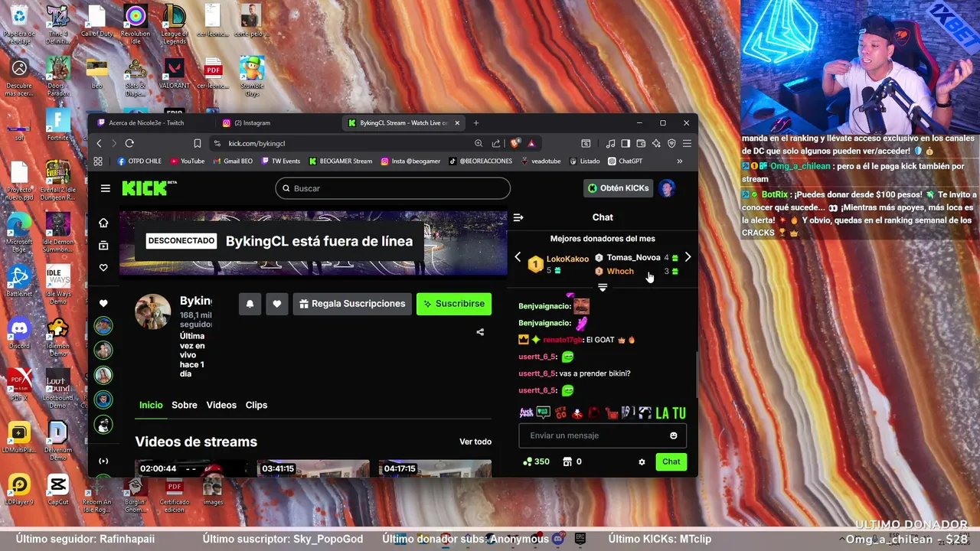The width and height of the screenshot is (980, 551).
Task: Open Brave Rewards triangle icon
Action: point(531,143)
